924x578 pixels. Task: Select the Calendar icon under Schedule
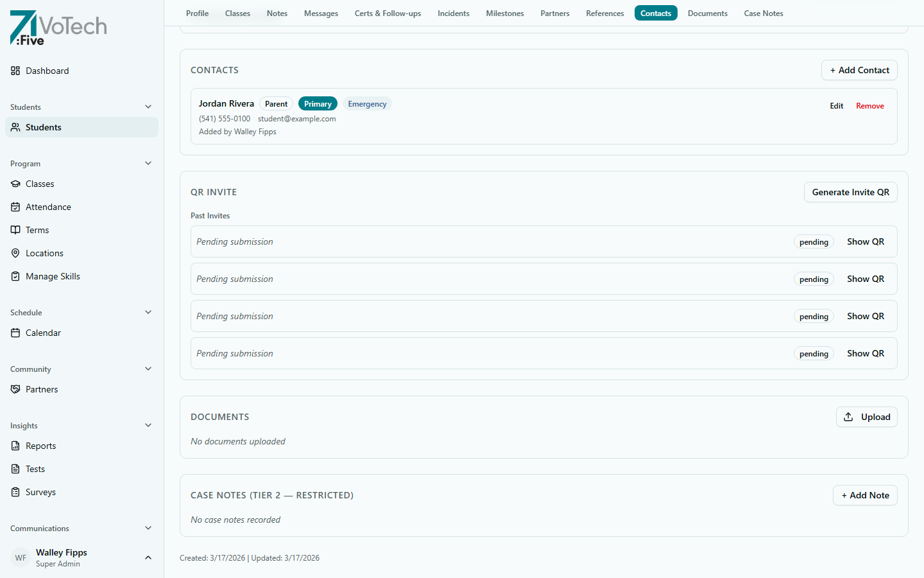[15, 333]
